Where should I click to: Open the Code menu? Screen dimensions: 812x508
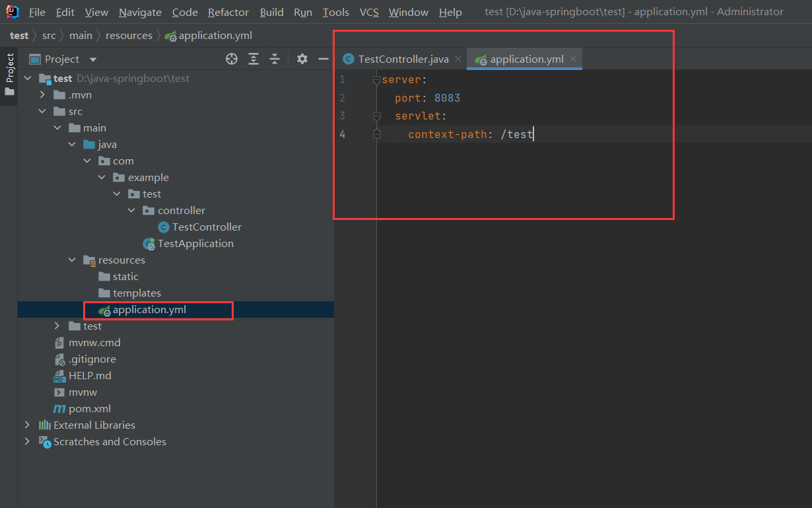tap(185, 12)
